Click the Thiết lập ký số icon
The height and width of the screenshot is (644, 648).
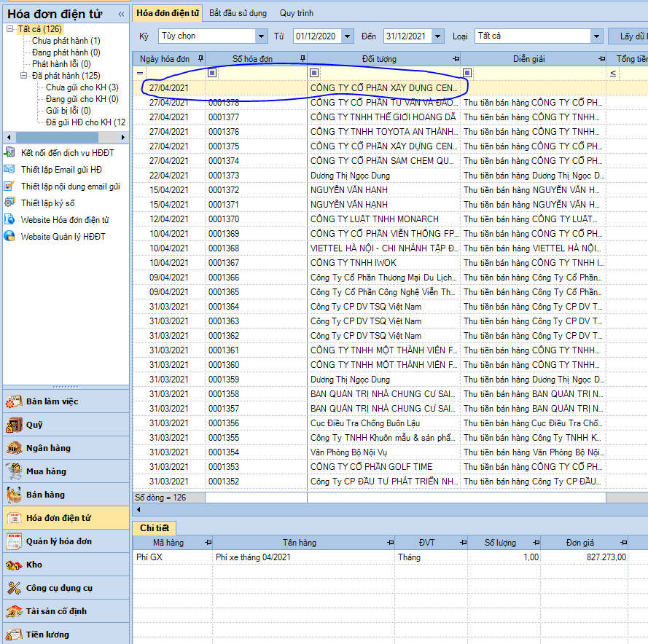click(x=9, y=203)
